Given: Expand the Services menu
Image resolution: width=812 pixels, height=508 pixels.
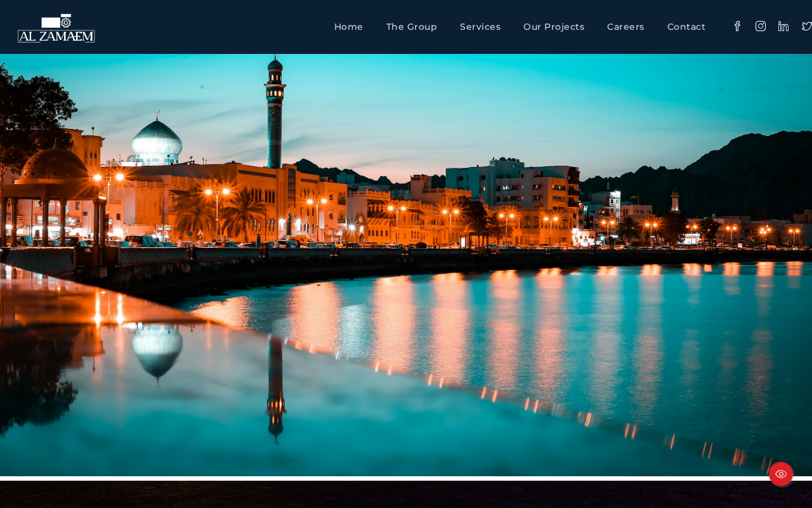Looking at the screenshot, I should pos(480,27).
